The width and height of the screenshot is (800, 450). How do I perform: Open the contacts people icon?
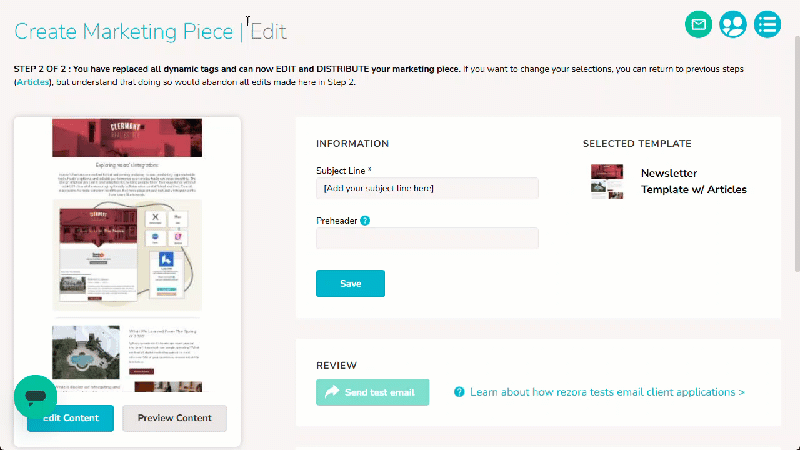coord(733,24)
